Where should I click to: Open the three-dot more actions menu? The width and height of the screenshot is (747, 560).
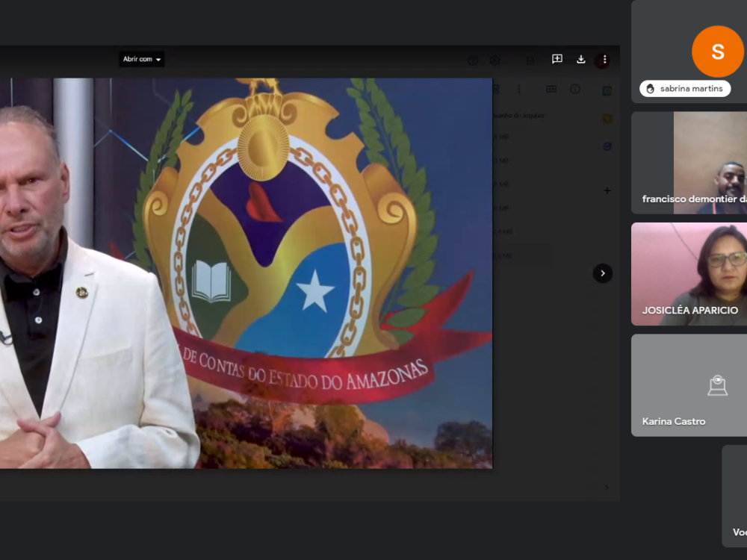[x=604, y=60]
